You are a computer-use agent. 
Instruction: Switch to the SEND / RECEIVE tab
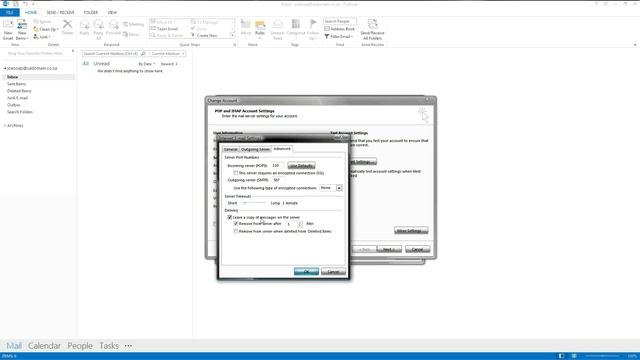(60, 13)
